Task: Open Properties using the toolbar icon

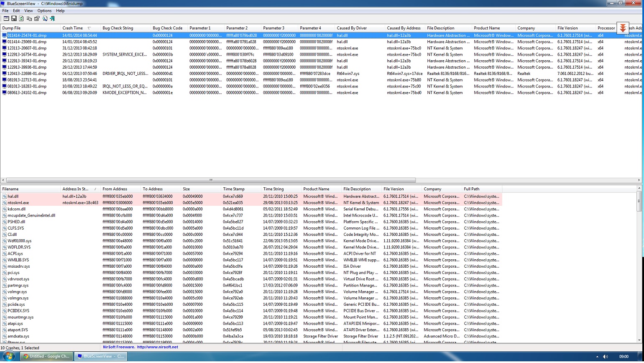Action: (x=37, y=18)
